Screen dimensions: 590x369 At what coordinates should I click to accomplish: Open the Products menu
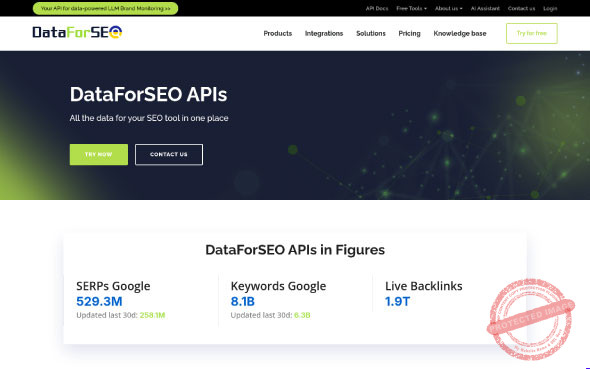[278, 33]
